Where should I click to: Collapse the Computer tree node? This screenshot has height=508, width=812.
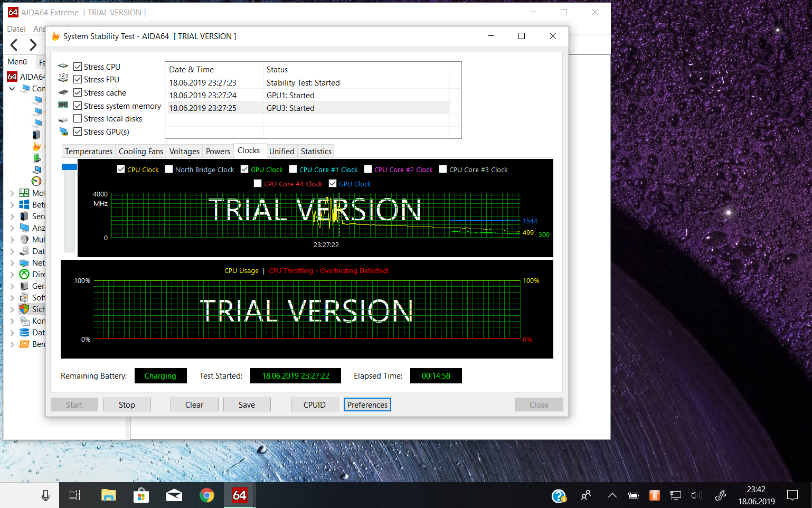tap(12, 89)
